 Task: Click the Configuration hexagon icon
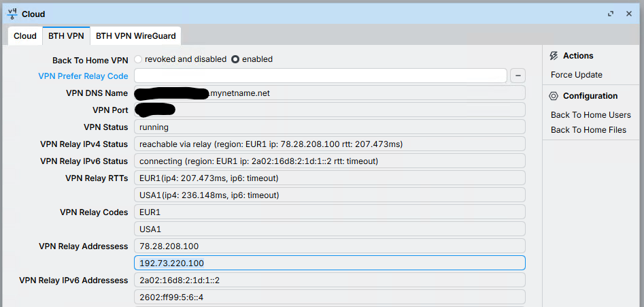click(554, 96)
